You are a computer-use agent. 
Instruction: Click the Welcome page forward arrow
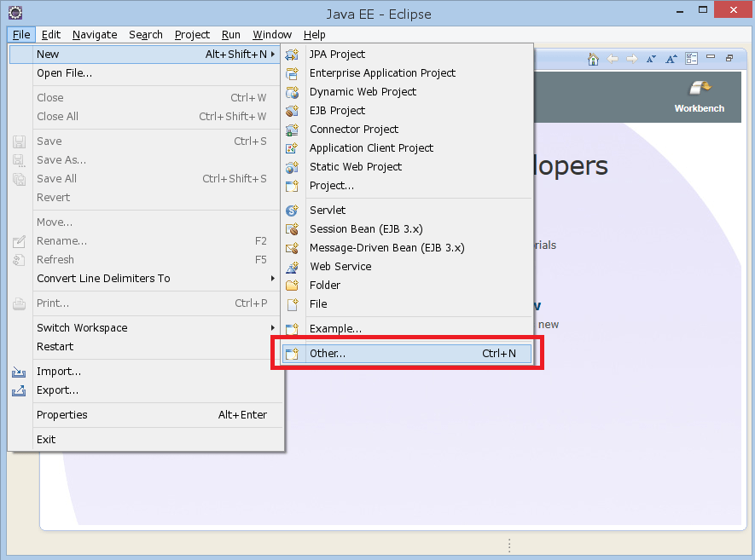(x=632, y=59)
